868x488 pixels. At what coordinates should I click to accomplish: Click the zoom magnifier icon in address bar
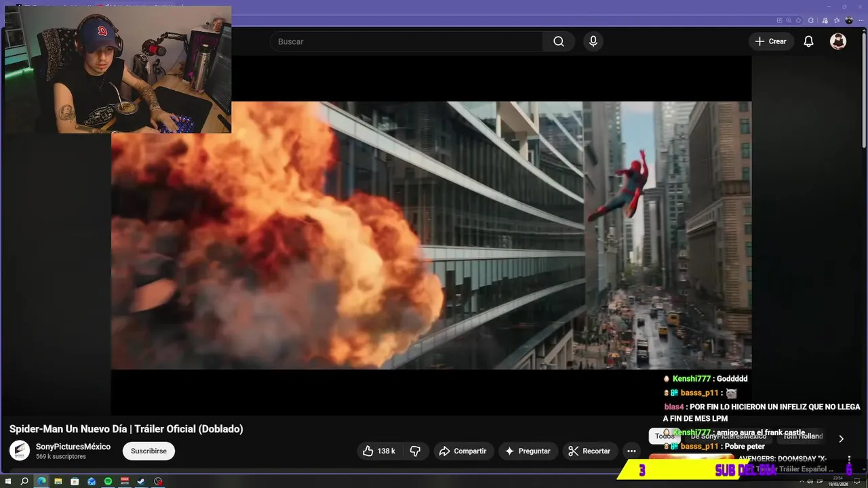point(789,20)
